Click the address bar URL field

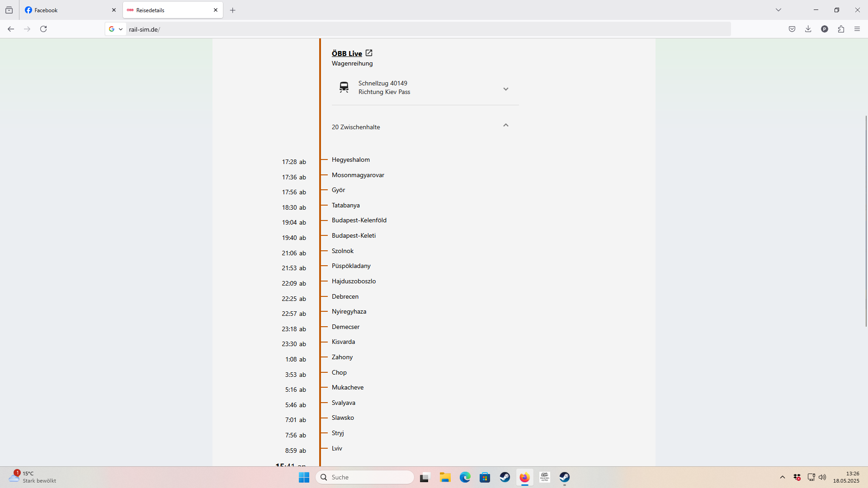pyautogui.click(x=407, y=29)
